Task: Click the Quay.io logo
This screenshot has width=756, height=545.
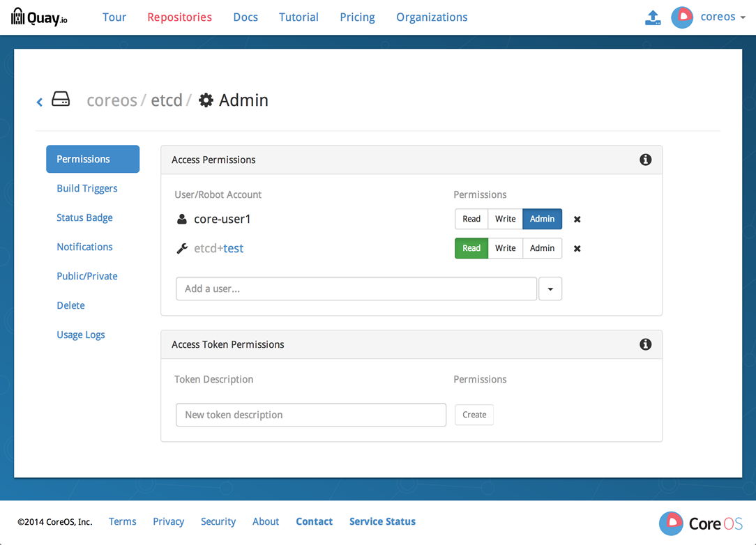Action: tap(39, 17)
